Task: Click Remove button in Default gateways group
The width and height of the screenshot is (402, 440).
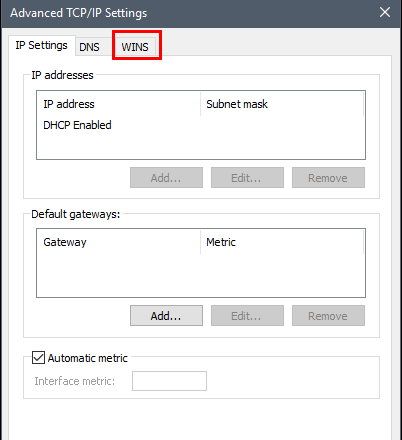Action: coord(328,316)
